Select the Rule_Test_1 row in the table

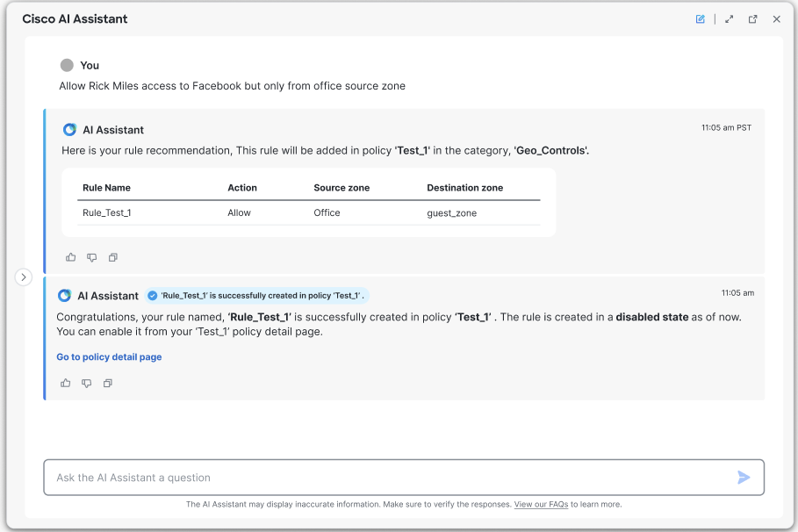pyautogui.click(x=308, y=212)
